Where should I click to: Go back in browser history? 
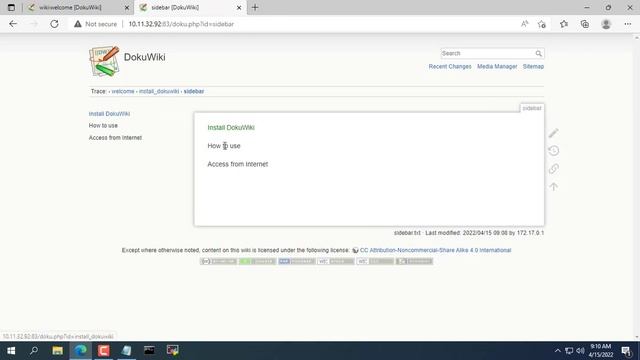(x=13, y=24)
